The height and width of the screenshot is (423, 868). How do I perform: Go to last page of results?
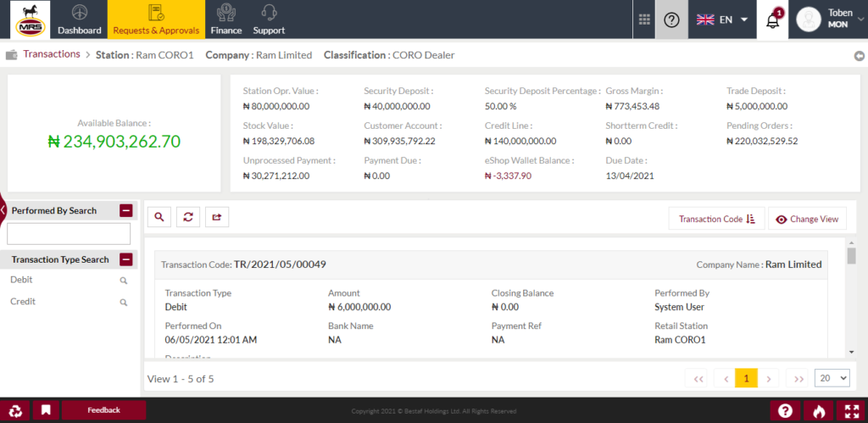coord(798,379)
